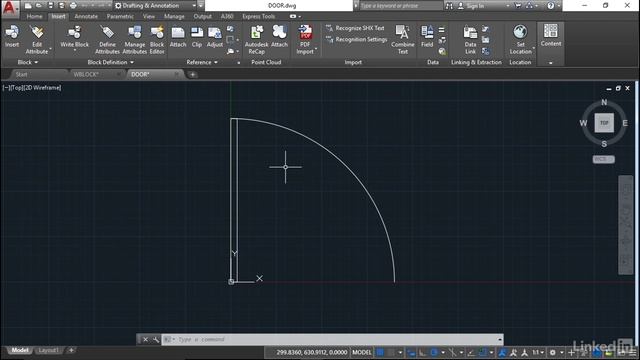Click the 2D Wireframe visual style label
The height and width of the screenshot is (360, 640).
[43, 88]
